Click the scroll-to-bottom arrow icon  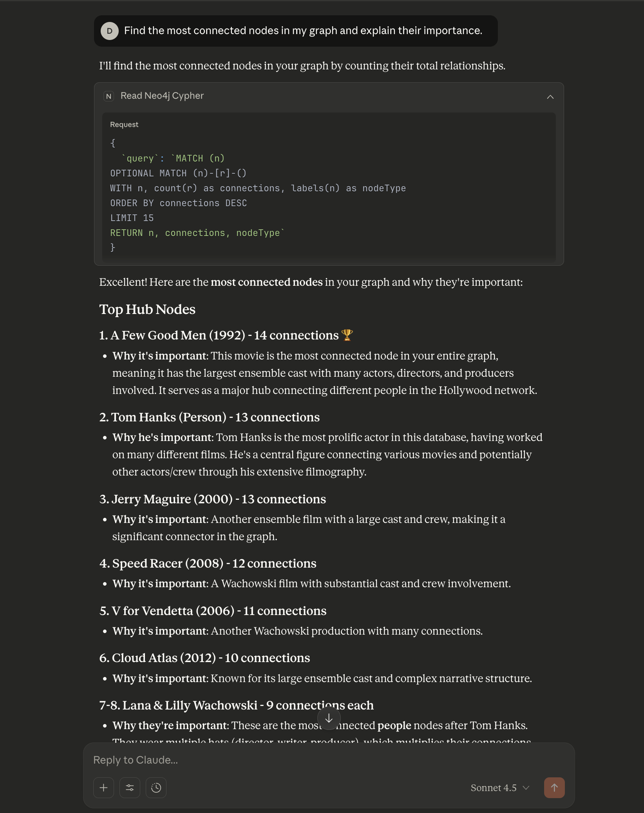[329, 718]
